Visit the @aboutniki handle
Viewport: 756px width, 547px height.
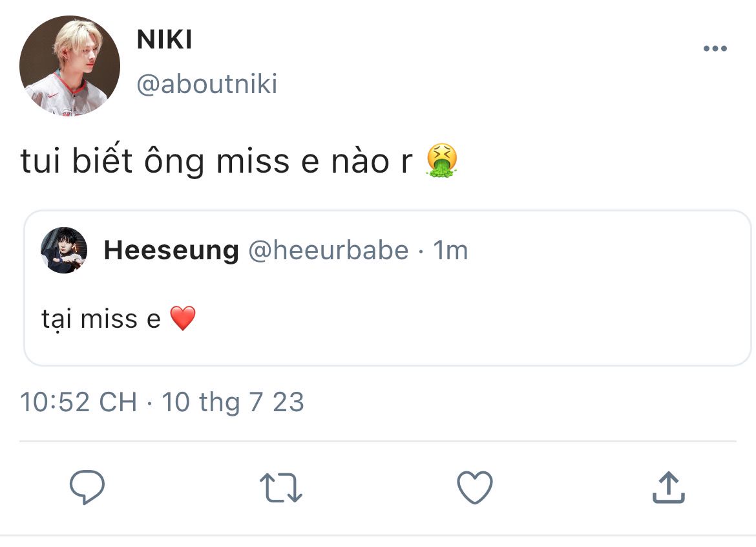click(207, 84)
